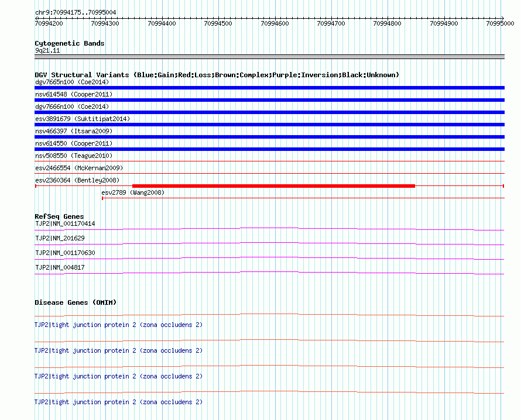Open third TJP2 tight junction protein 2 link
Viewport: 521px width, 420px height.
[x=118, y=376]
